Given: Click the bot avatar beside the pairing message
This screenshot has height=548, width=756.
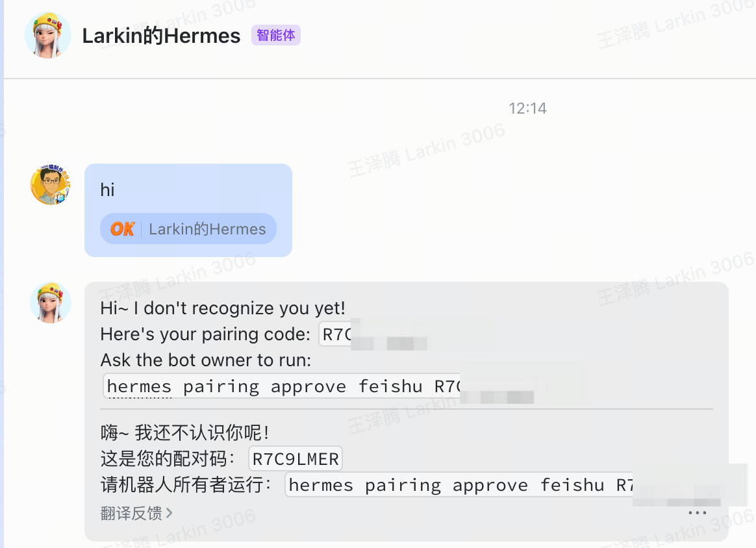Looking at the screenshot, I should pyautogui.click(x=51, y=303).
